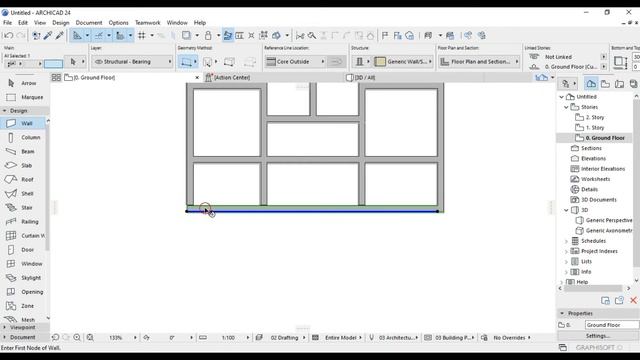Image resolution: width=640 pixels, height=360 pixels.
Task: Toggle the grid display icon
Action: pos(142,36)
